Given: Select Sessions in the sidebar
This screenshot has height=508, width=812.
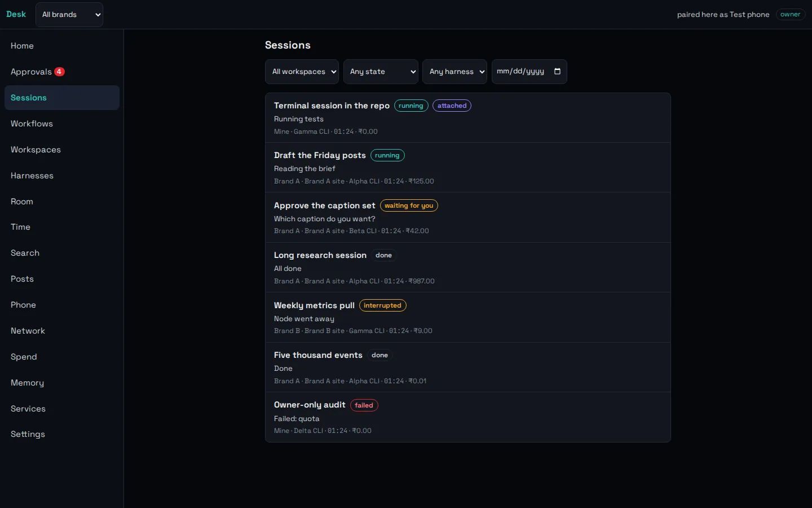Looking at the screenshot, I should pos(62,98).
